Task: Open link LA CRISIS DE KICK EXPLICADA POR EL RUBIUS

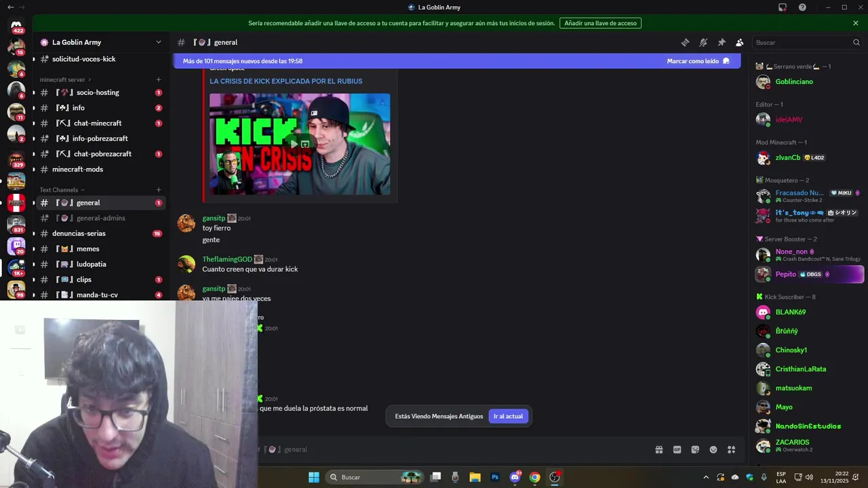Action: point(285,81)
